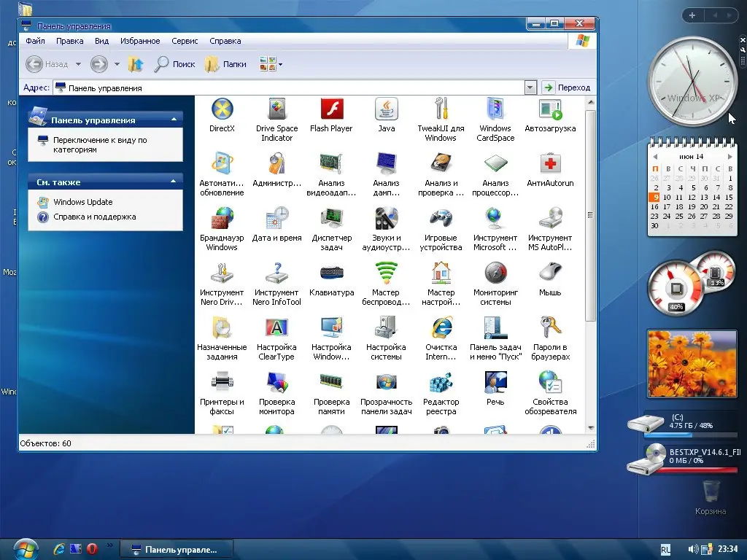Open the Администрирование icon
Viewport: 747px width, 560px height.
[x=276, y=169]
